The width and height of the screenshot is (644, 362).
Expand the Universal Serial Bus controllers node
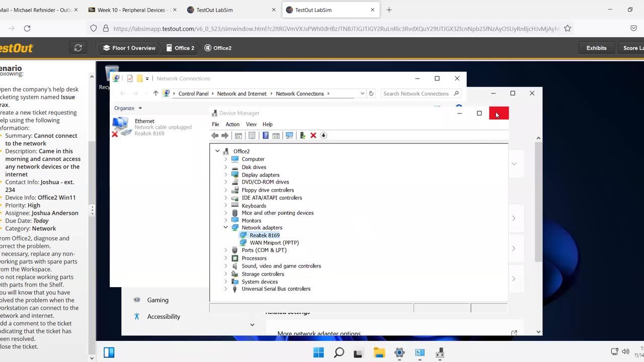tap(225, 289)
